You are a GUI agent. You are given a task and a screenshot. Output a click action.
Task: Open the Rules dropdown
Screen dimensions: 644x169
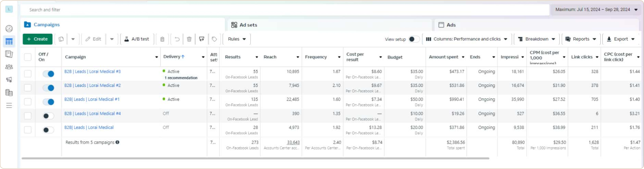tap(237, 39)
